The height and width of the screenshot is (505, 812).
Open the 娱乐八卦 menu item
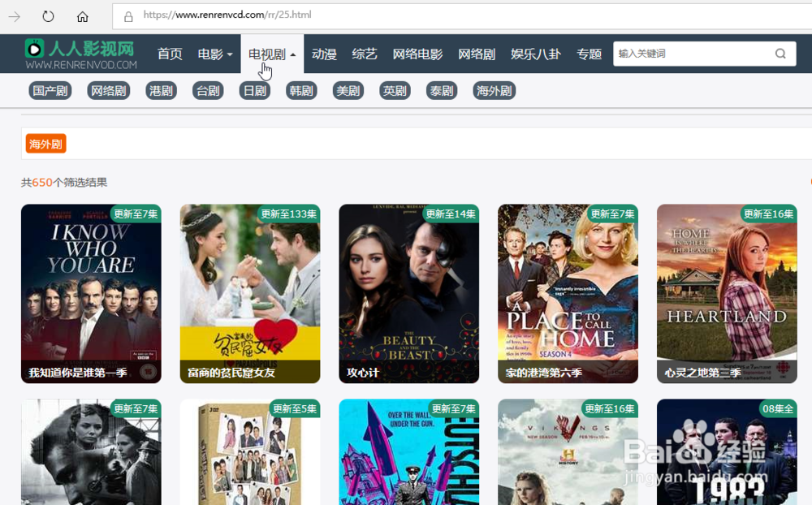pos(536,54)
